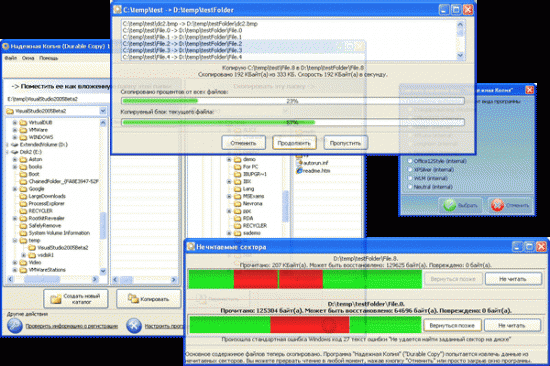Image resolution: width=550 pixels, height=366 pixels.
Task: Click the blue tools icon next to Настроить link
Action: (134, 326)
